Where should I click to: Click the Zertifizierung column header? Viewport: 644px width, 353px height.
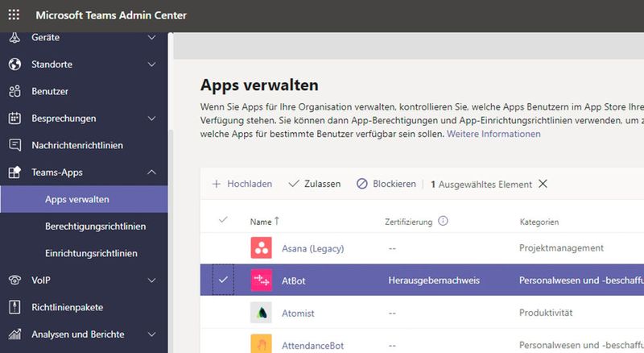(x=408, y=222)
